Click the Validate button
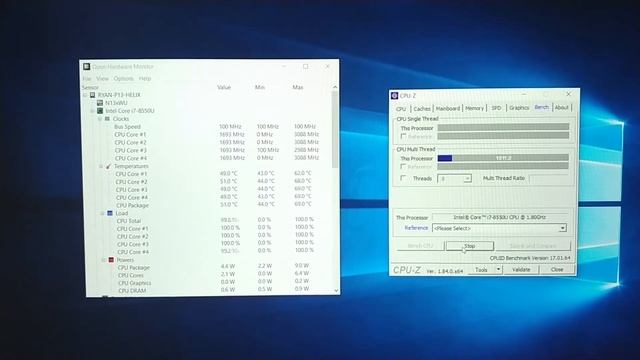 pos(521,269)
